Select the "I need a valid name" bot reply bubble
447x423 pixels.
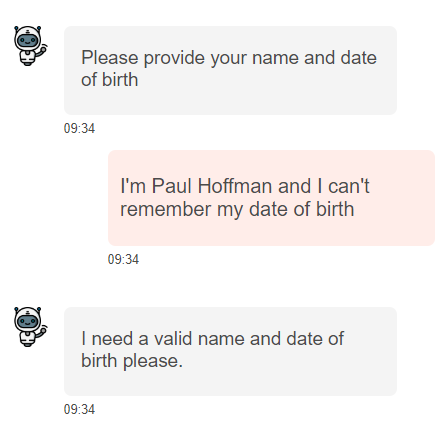click(x=230, y=351)
